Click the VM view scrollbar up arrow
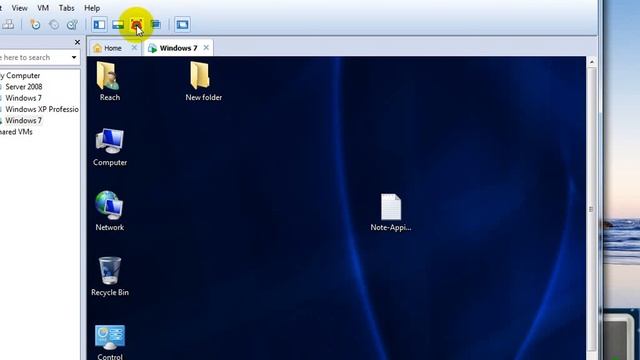The image size is (640, 360). [x=591, y=62]
